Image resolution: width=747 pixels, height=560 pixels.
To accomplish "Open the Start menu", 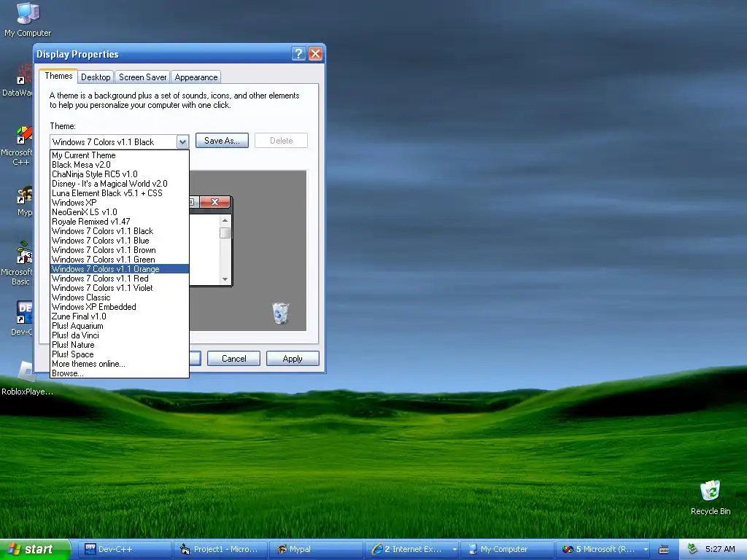I will (x=34, y=549).
